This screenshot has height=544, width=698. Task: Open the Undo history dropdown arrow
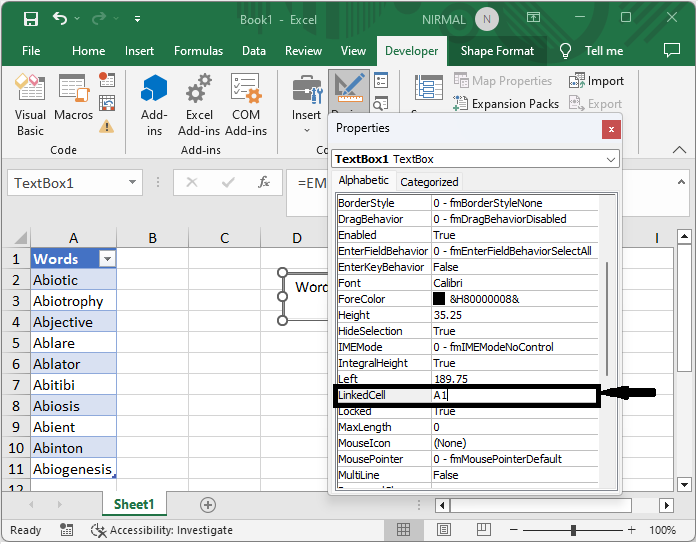77,19
